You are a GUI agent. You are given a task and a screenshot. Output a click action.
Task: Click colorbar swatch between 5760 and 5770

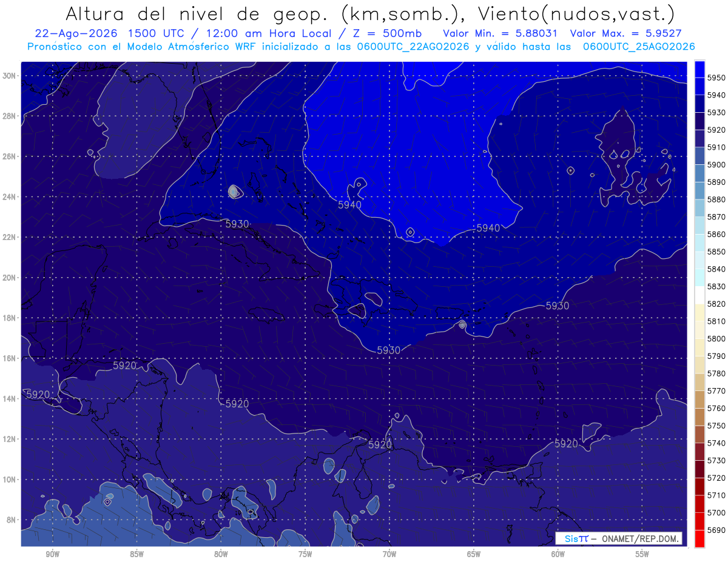click(x=699, y=400)
